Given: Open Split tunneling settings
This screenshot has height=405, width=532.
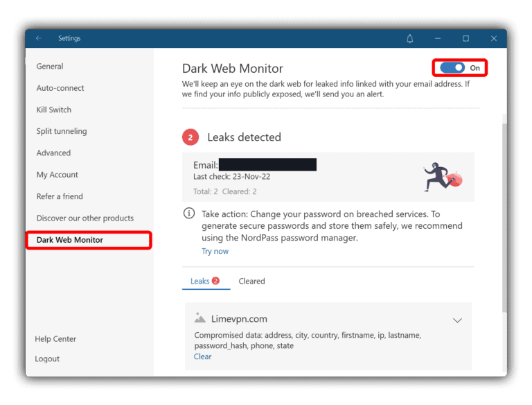Looking at the screenshot, I should point(62,131).
